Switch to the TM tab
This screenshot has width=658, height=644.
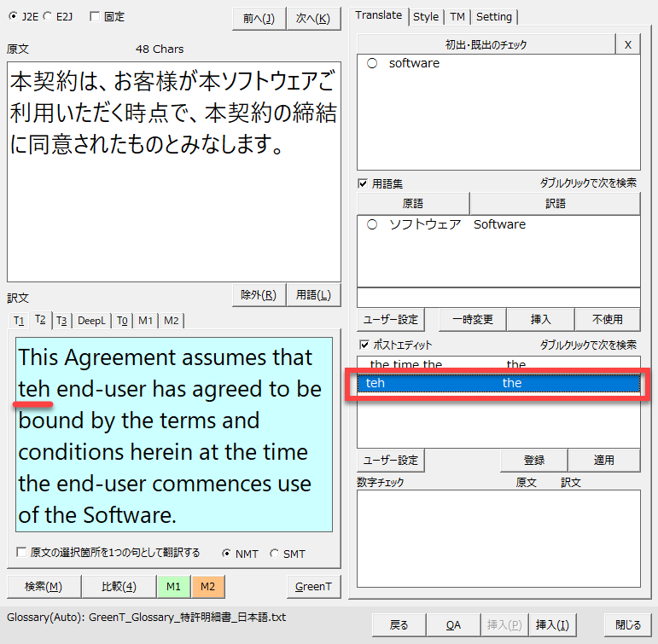click(x=457, y=16)
